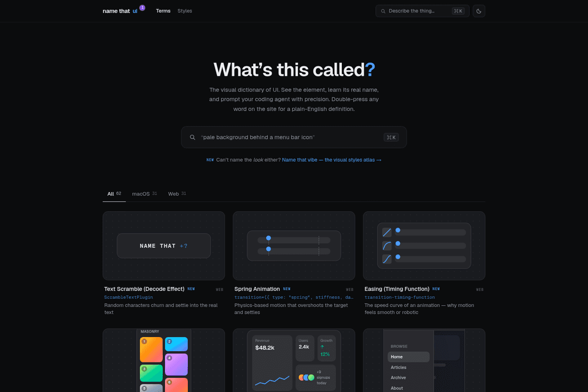Image resolution: width=588 pixels, height=392 pixels.
Task: Select the All 62 tab
Action: point(114,194)
